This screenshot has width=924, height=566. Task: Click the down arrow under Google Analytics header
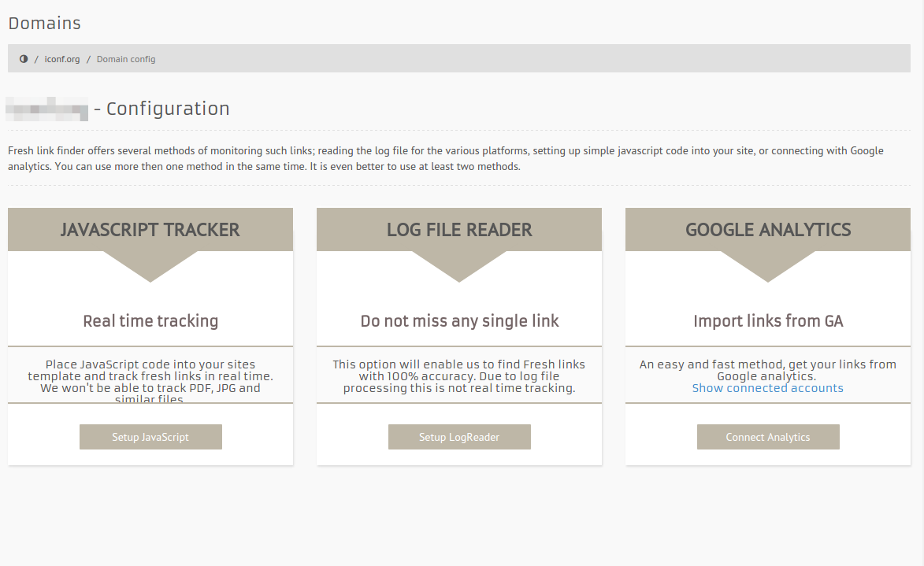pyautogui.click(x=768, y=266)
